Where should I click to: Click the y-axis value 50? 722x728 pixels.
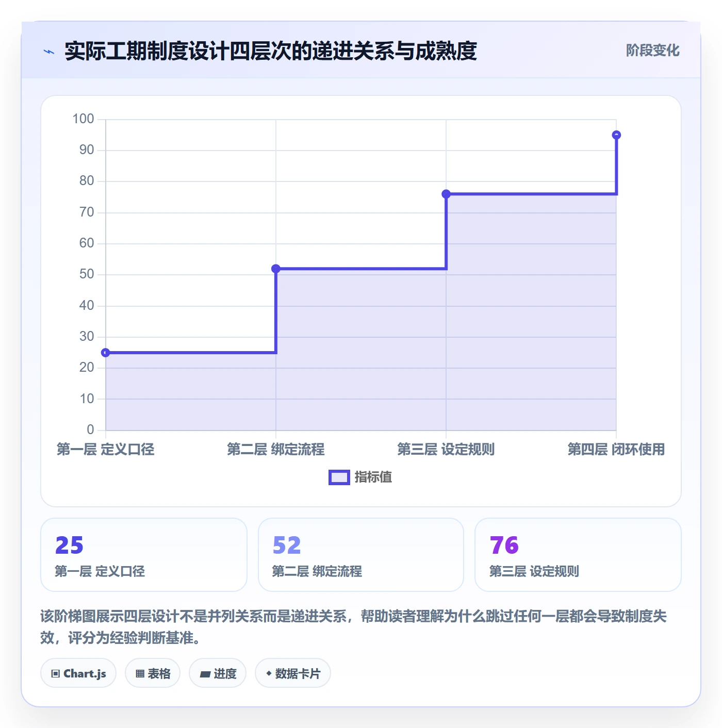pyautogui.click(x=87, y=274)
